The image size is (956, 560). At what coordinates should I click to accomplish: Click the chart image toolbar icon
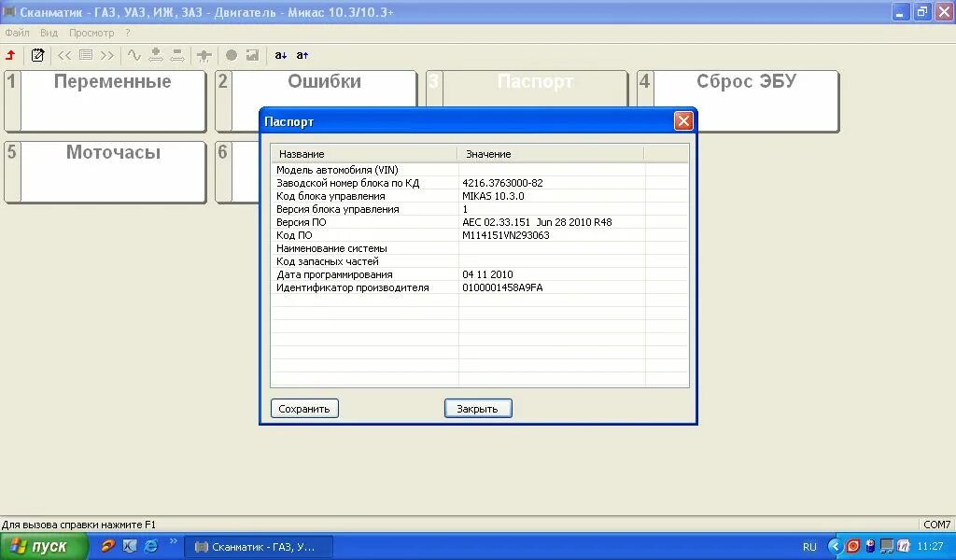tap(252, 55)
